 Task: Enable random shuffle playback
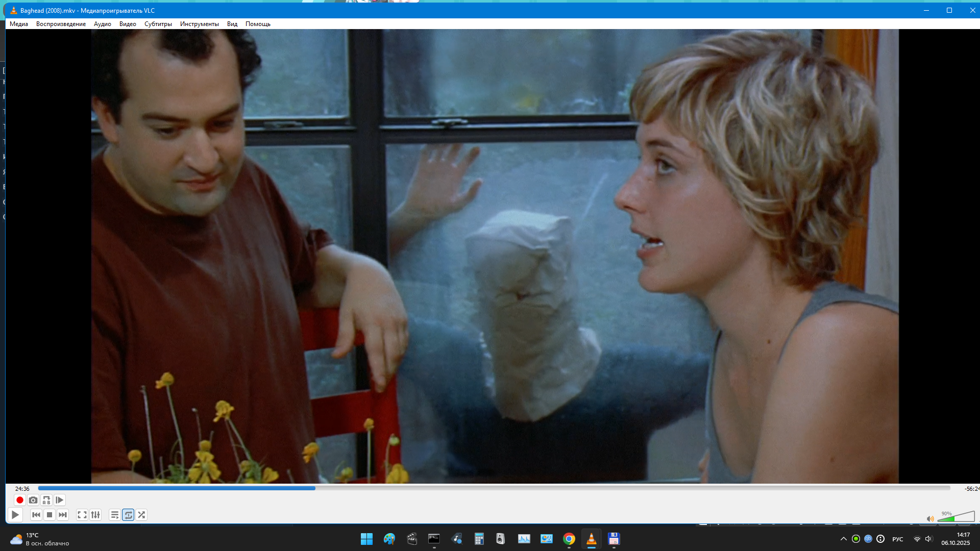coord(141,515)
